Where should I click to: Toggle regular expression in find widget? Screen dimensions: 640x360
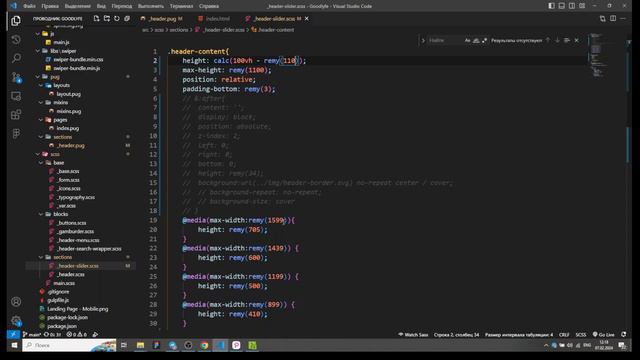click(484, 40)
